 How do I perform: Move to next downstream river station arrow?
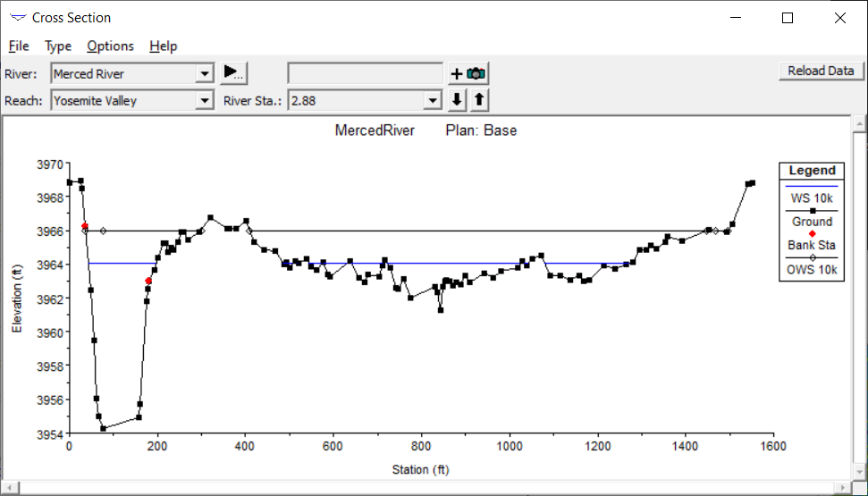pyautogui.click(x=458, y=100)
